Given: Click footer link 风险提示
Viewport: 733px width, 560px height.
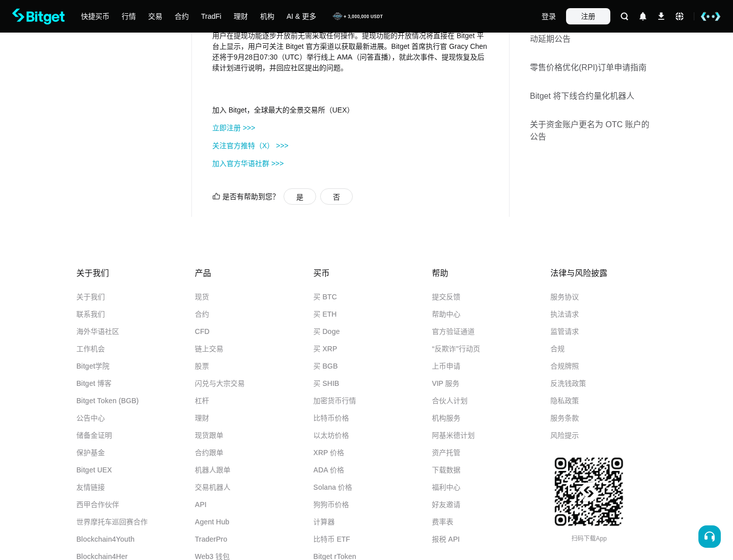Looking at the screenshot, I should click(565, 435).
